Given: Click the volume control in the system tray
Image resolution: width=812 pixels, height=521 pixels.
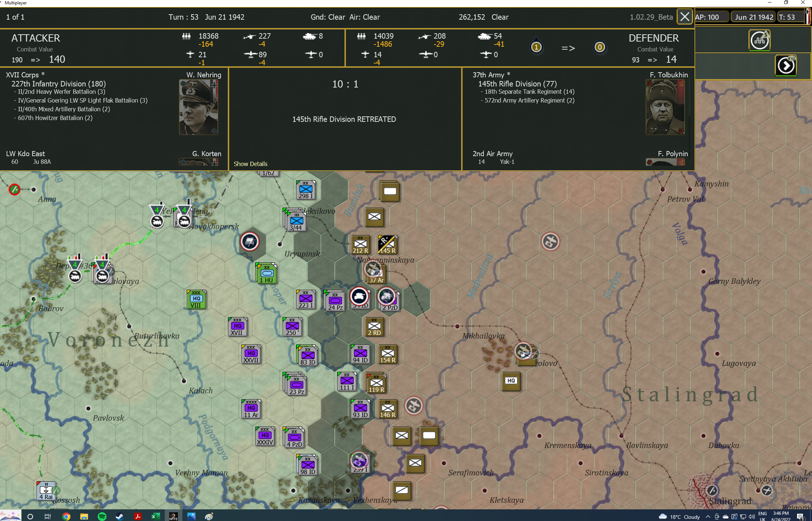Looking at the screenshot, I should (751, 516).
